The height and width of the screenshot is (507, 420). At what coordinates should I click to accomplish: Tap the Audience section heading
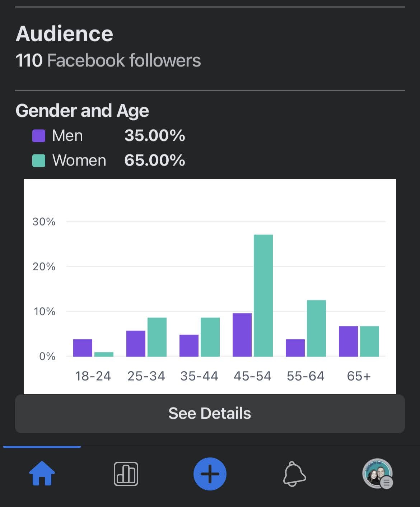[65, 34]
